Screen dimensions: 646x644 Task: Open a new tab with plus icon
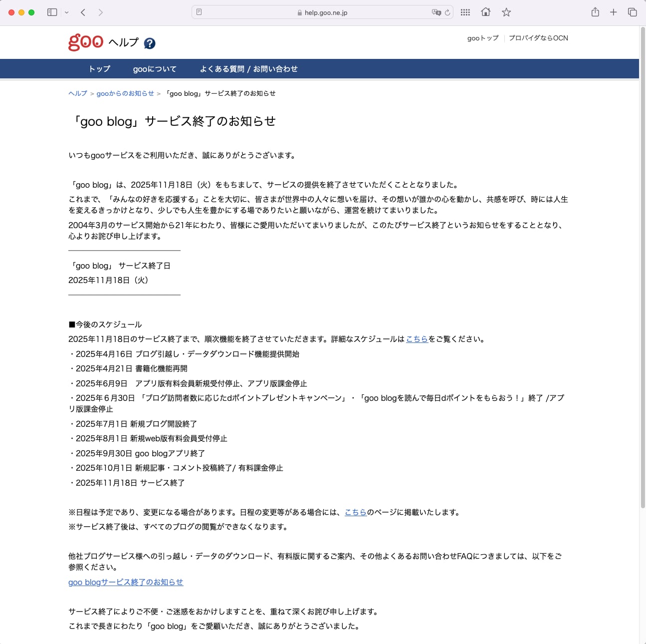point(614,12)
